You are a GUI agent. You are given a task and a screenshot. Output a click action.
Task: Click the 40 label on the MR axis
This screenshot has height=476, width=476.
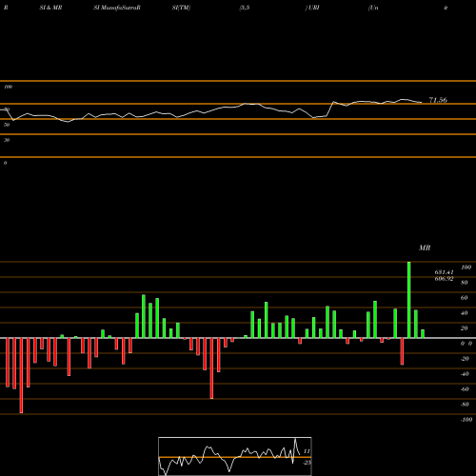tap(465, 313)
